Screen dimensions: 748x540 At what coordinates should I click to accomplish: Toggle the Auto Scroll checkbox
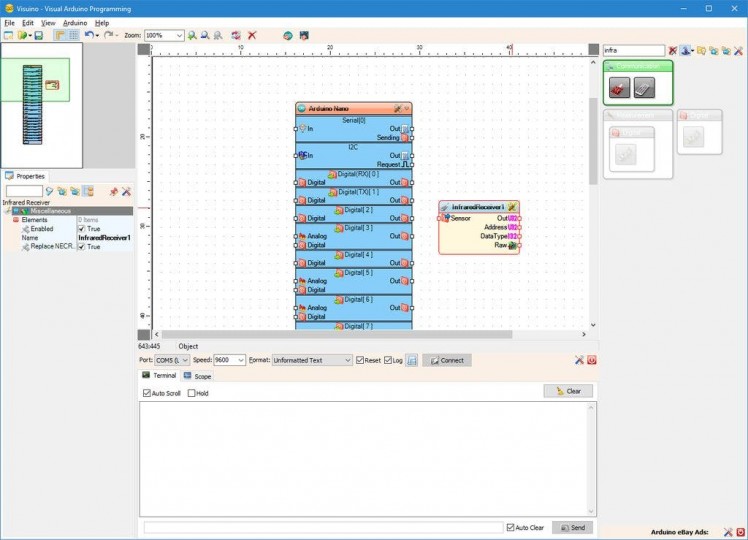(147, 393)
